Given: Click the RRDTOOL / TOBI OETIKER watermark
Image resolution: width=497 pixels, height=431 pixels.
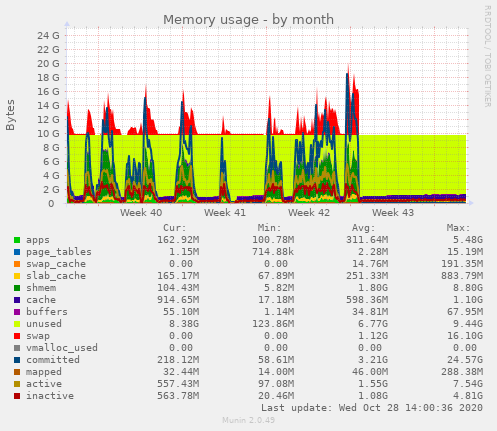Looking at the screenshot, I should 487,56.
